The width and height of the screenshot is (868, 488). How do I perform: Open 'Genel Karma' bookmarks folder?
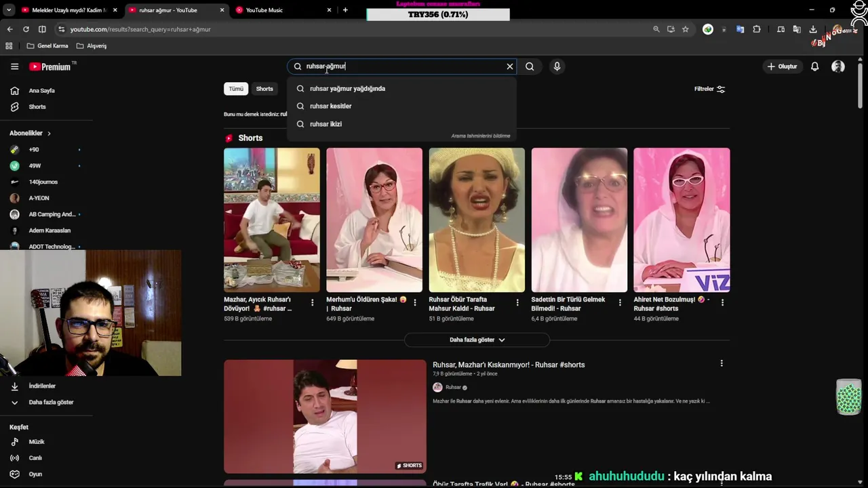[47, 46]
